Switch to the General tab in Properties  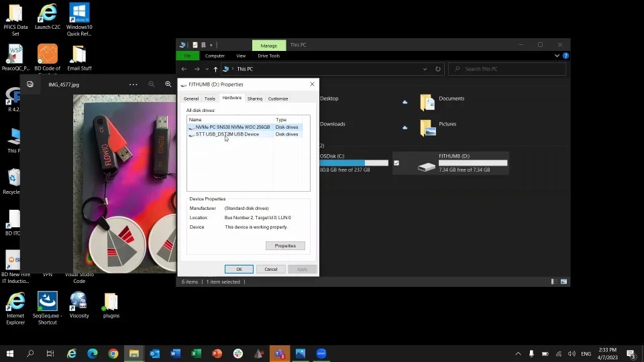coord(191,99)
